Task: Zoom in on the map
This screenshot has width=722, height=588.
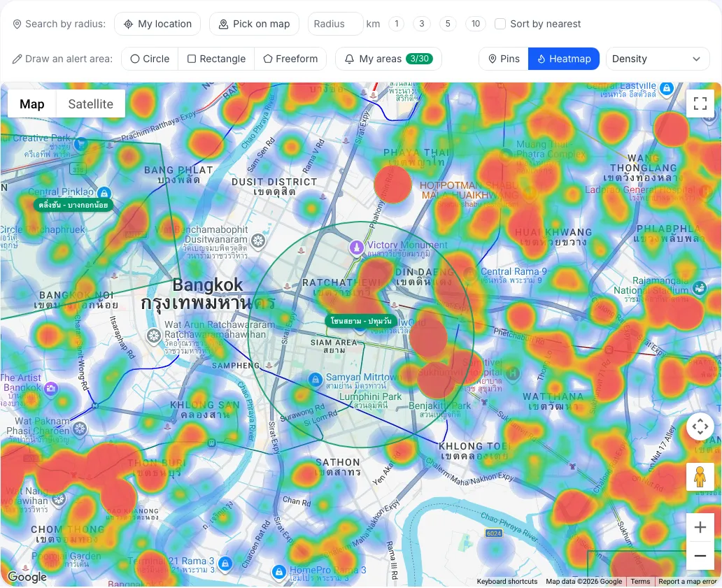Action: [700, 527]
